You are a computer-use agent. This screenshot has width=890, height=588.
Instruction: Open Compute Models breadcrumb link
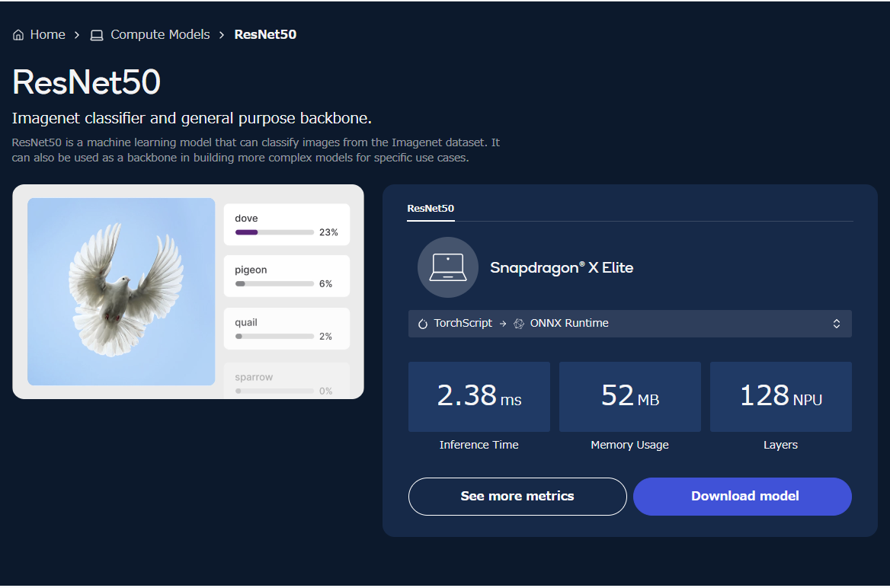click(160, 34)
